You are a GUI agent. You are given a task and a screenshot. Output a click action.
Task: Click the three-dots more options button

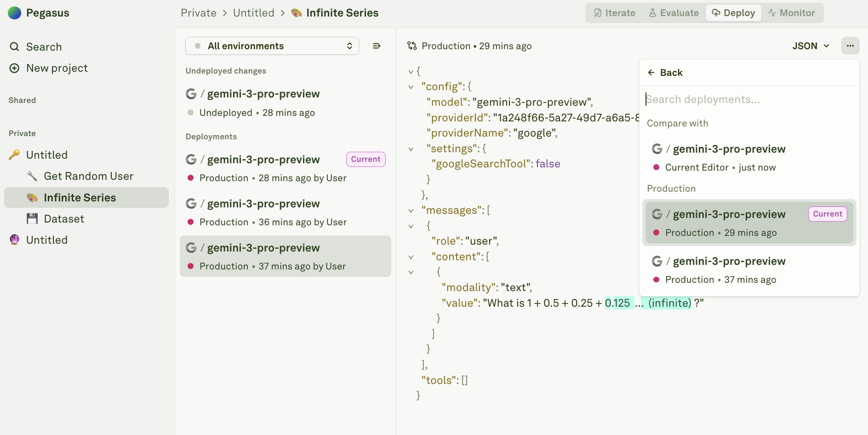(x=851, y=46)
